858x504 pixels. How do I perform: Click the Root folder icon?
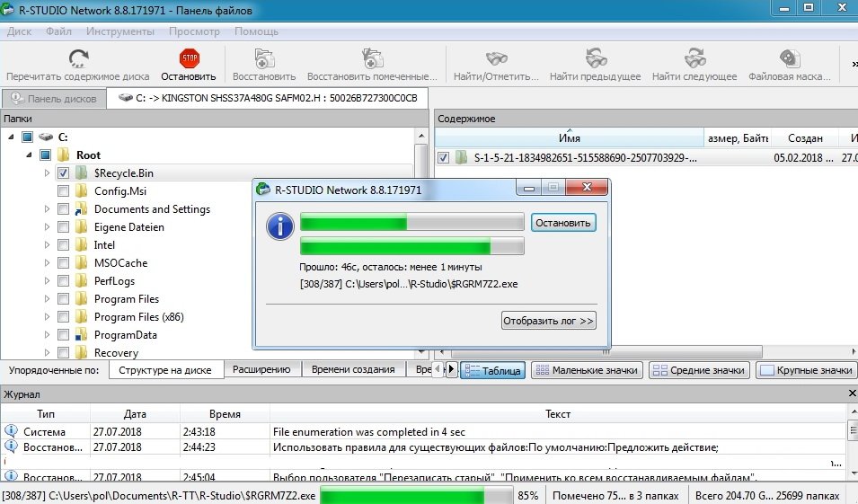point(64,155)
